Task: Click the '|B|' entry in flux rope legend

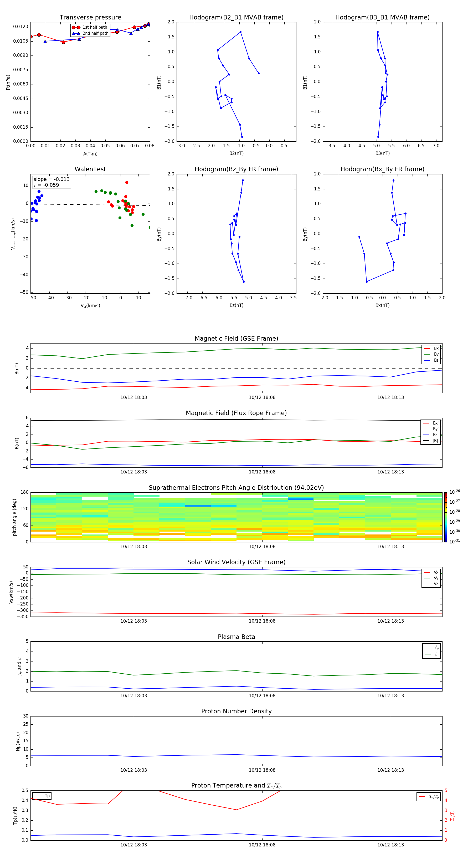Action: 431,441
